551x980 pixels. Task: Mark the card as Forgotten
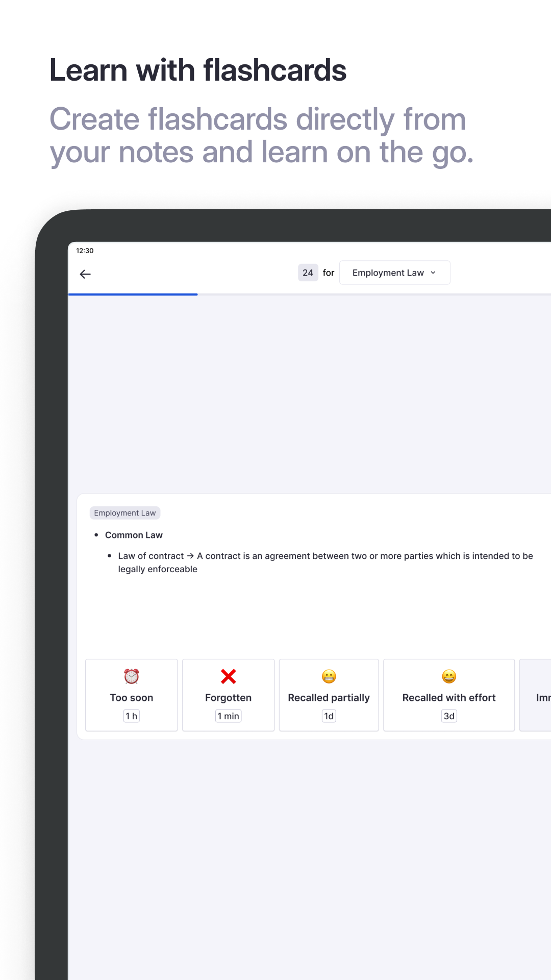pyautogui.click(x=228, y=695)
